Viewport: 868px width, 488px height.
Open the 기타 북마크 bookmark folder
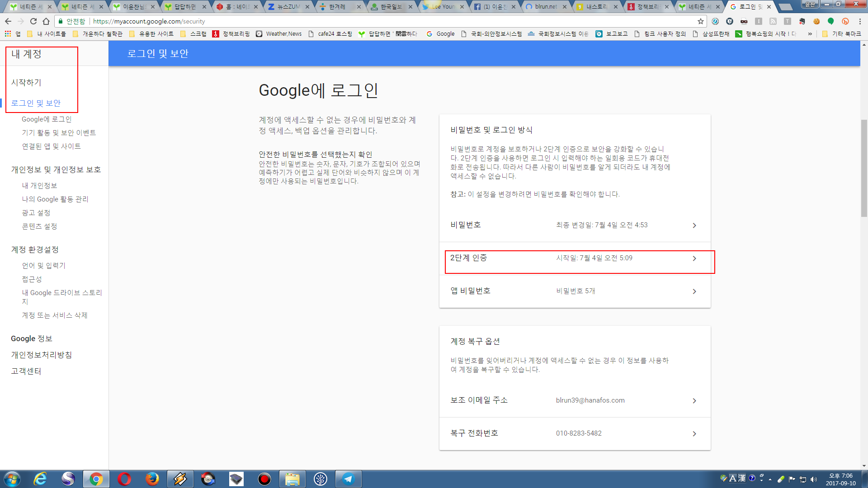[x=841, y=34]
